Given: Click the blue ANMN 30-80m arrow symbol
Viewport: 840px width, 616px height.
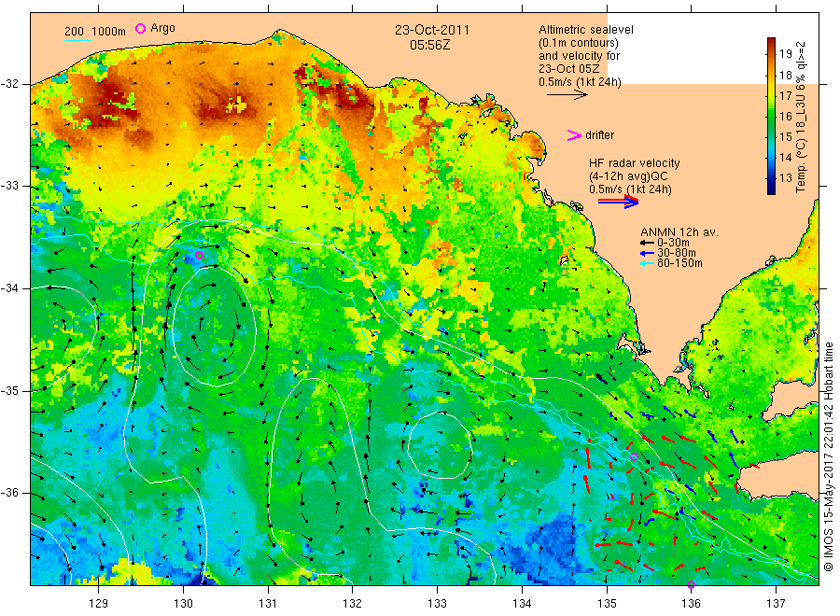Looking at the screenshot, I should click(x=647, y=253).
